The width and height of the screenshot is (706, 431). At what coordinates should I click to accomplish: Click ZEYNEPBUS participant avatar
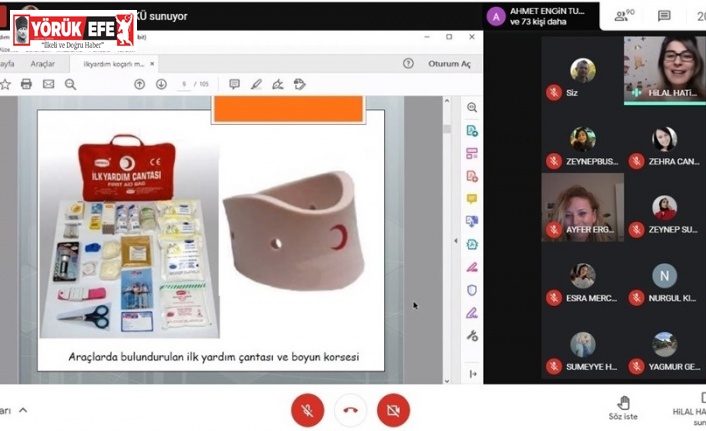[x=583, y=139]
